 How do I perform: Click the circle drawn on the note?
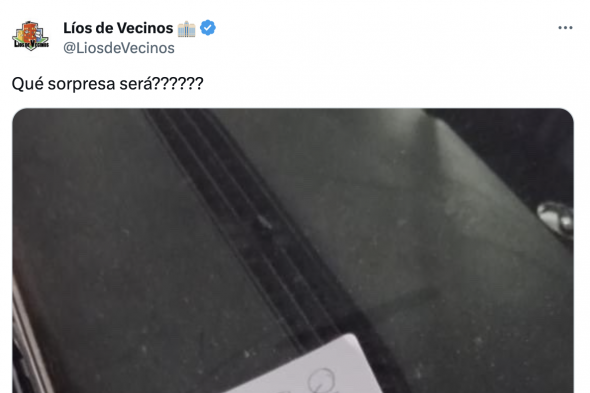click(321, 379)
